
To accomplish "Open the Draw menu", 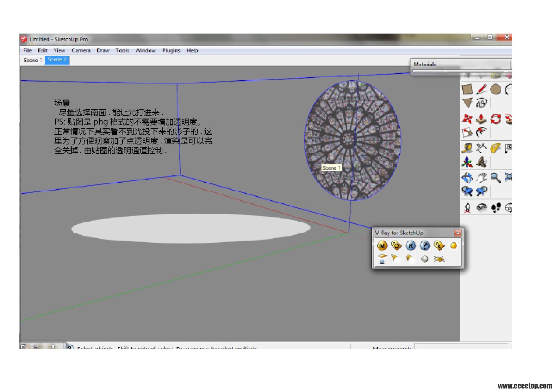I will coord(103,50).
